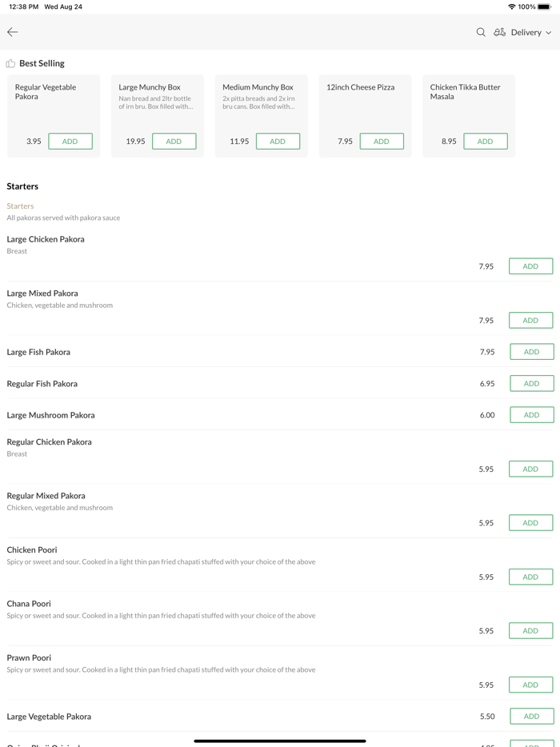Open the Starters category link
Image resolution: width=560 pixels, height=747 pixels.
pyautogui.click(x=20, y=206)
